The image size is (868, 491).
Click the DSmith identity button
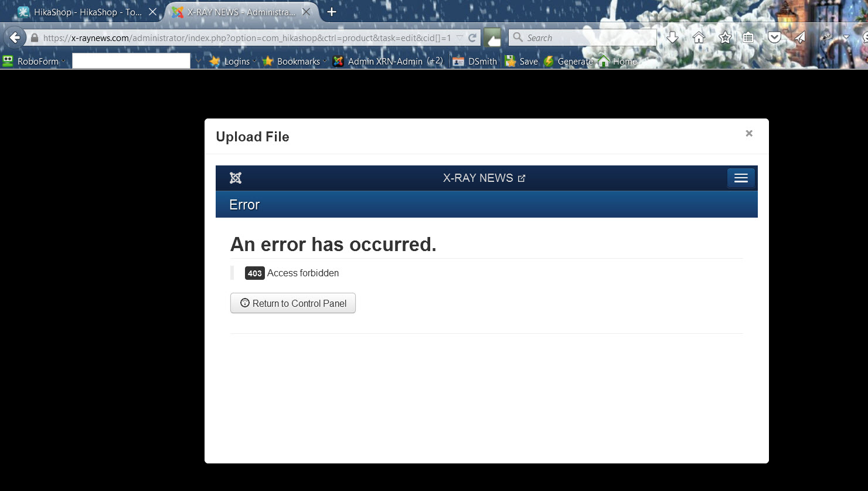tap(475, 61)
